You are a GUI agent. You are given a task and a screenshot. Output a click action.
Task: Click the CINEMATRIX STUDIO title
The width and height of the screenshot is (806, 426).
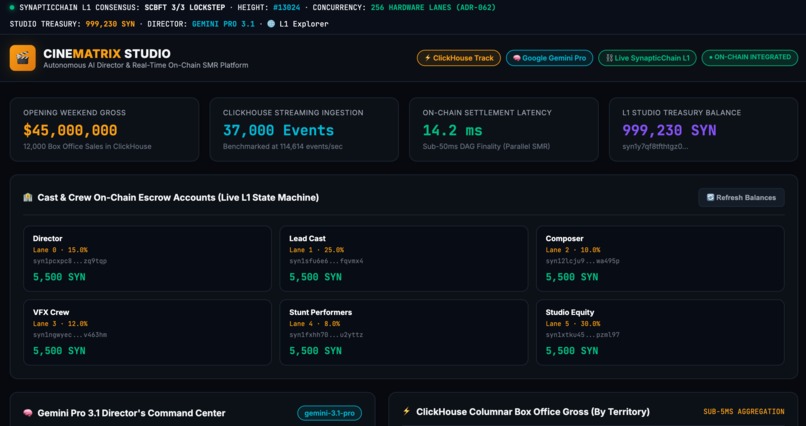(107, 54)
